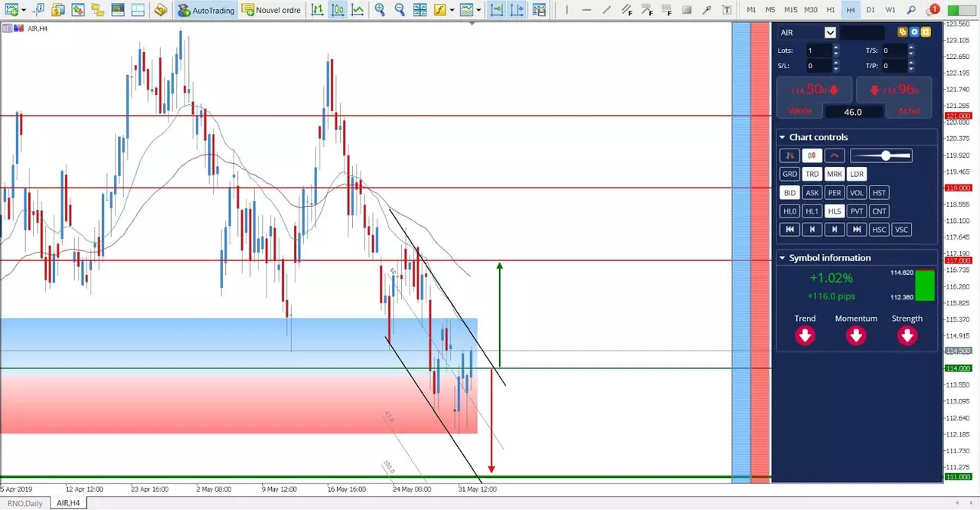The image size is (980, 510).
Task: Click the T/P input field
Action: pos(894,66)
